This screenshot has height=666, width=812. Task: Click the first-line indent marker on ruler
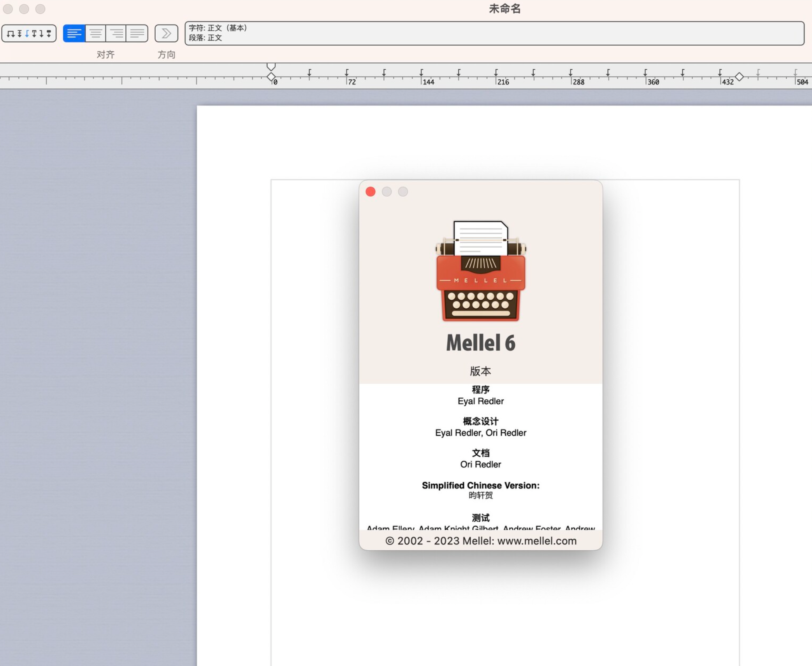pyautogui.click(x=271, y=67)
